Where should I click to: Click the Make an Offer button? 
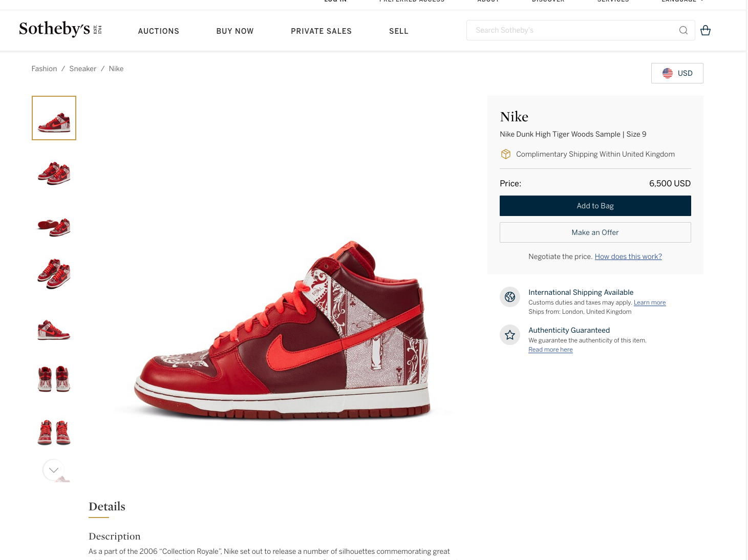point(595,232)
